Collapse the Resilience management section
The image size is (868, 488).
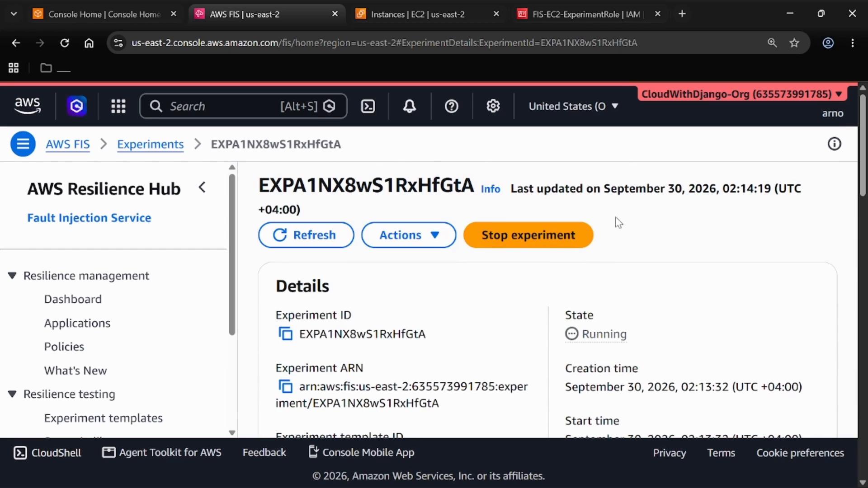(12, 276)
